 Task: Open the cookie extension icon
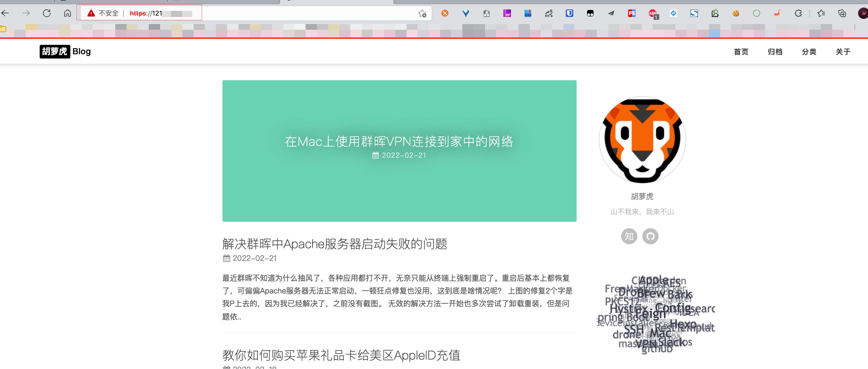coord(736,13)
